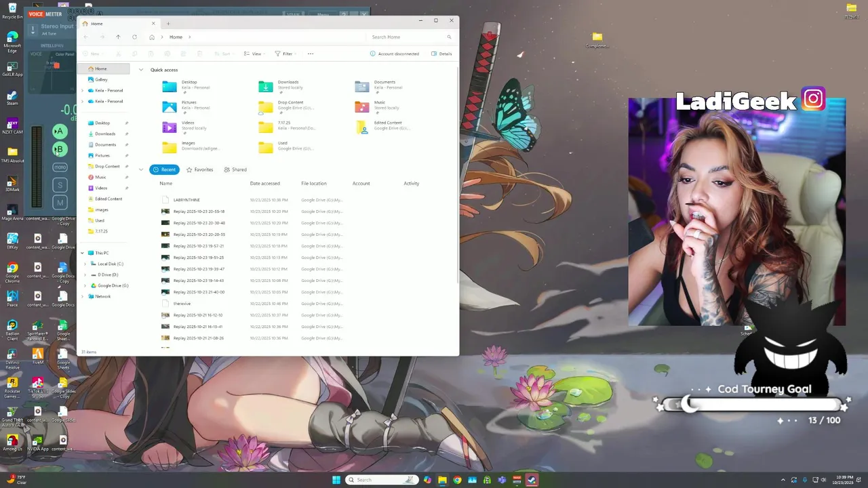Click the Home breadcrumb in the address bar

(176, 37)
